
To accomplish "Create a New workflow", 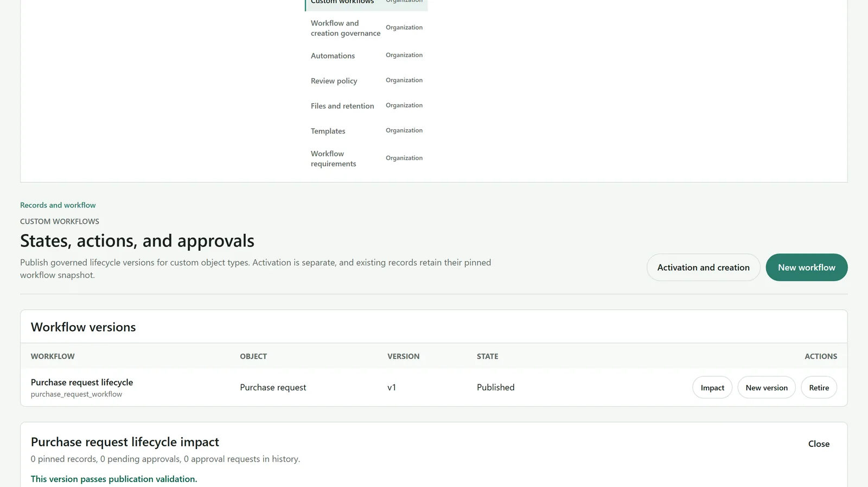I will [x=806, y=268].
